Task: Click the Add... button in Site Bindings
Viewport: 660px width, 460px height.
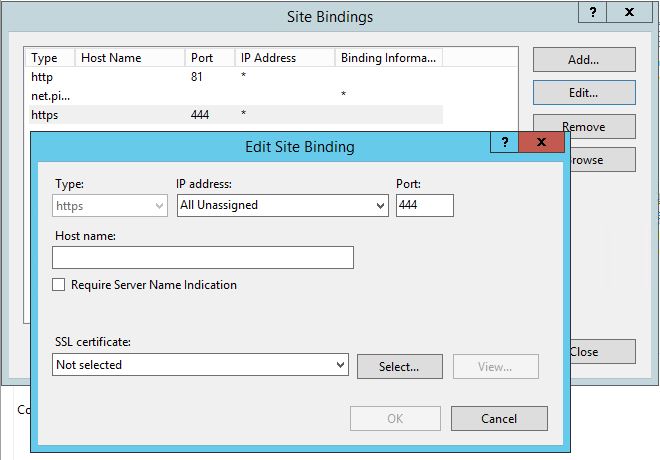Action: coord(583,60)
